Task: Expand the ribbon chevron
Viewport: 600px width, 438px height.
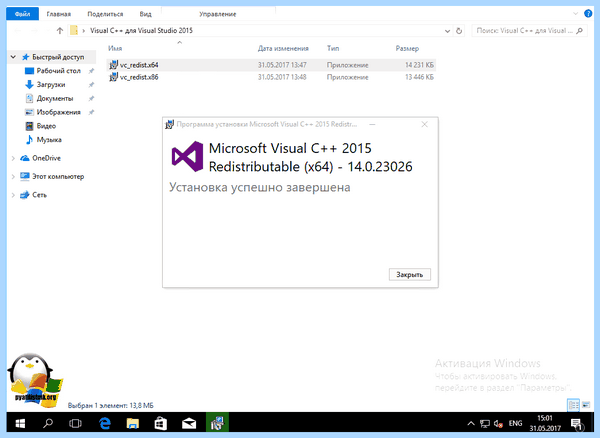Action: tap(575, 13)
